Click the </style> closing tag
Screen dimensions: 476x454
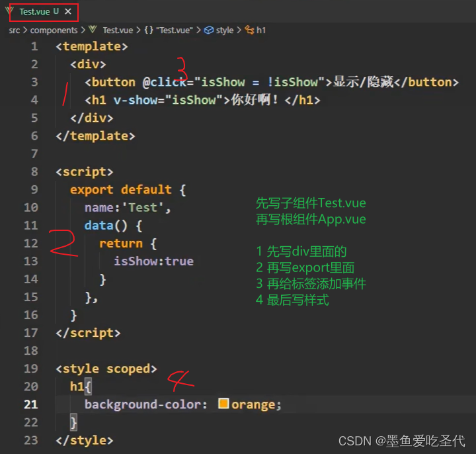(85, 441)
